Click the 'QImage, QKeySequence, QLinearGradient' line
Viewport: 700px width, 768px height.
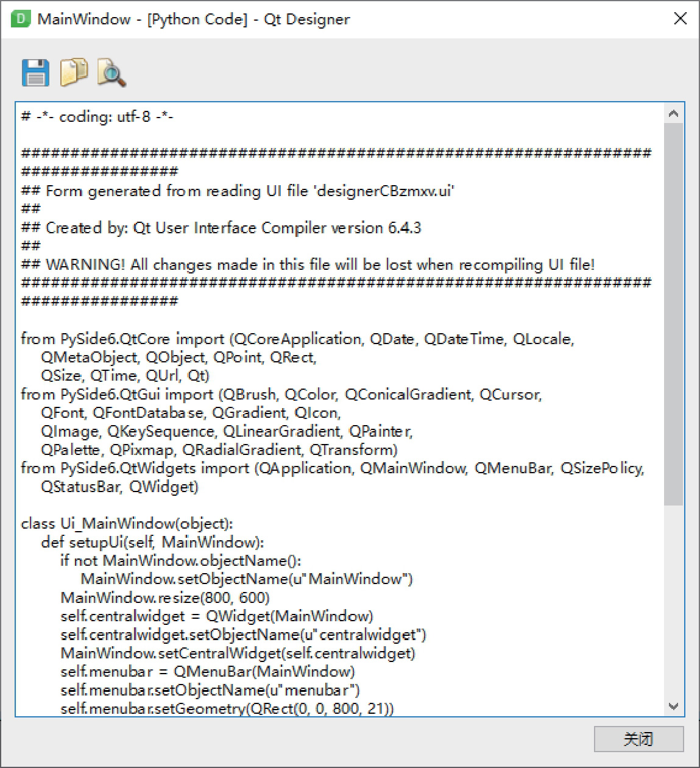(227, 431)
